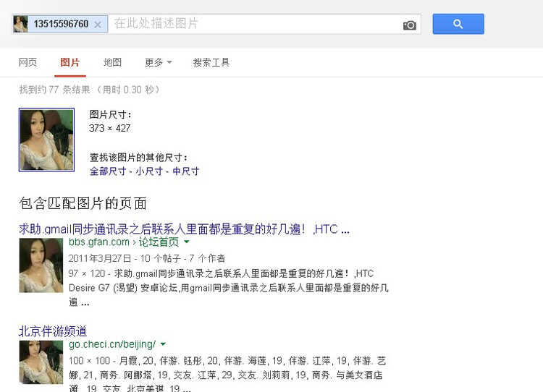Screen dimensions: 543x392
Task: Open the 地图 tab
Action: click(112, 63)
